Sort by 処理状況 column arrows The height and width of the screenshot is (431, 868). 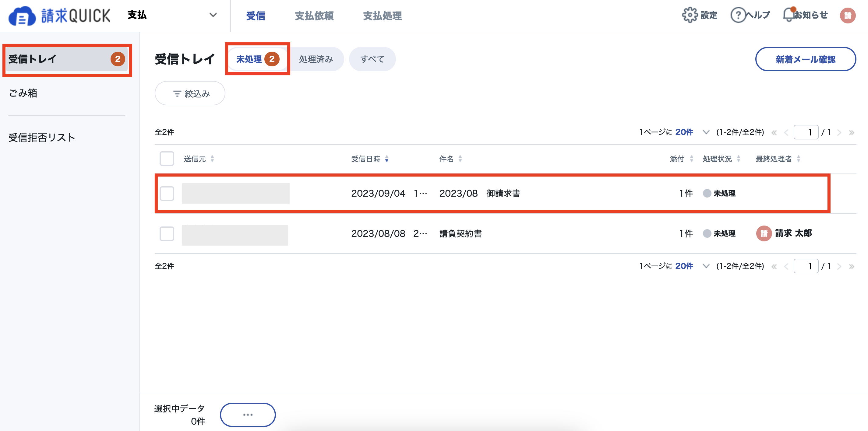[739, 159]
